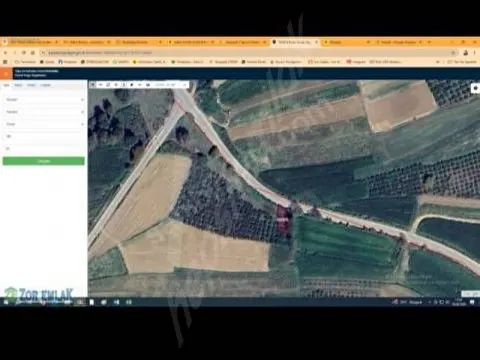Open the browser home page

tap(33, 53)
